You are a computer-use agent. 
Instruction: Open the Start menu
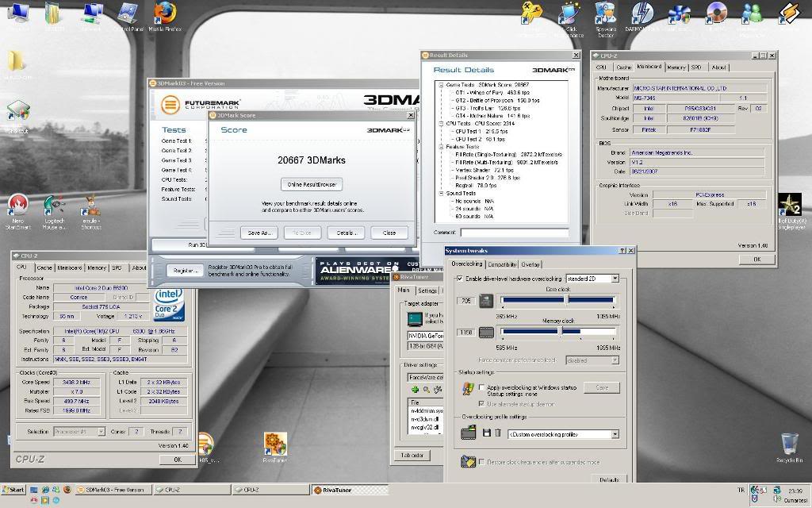13,489
